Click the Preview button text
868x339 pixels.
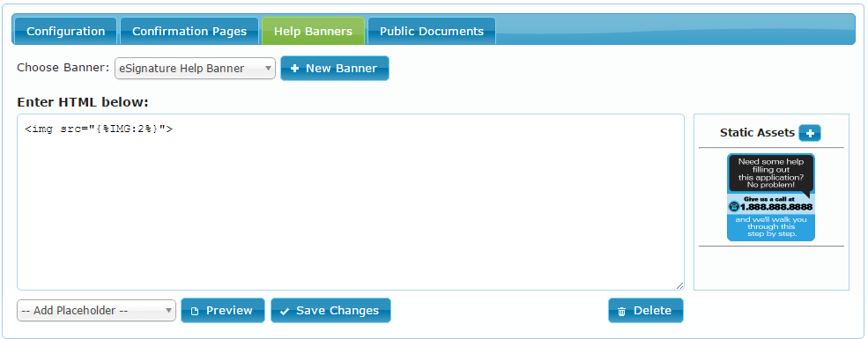pyautogui.click(x=229, y=311)
